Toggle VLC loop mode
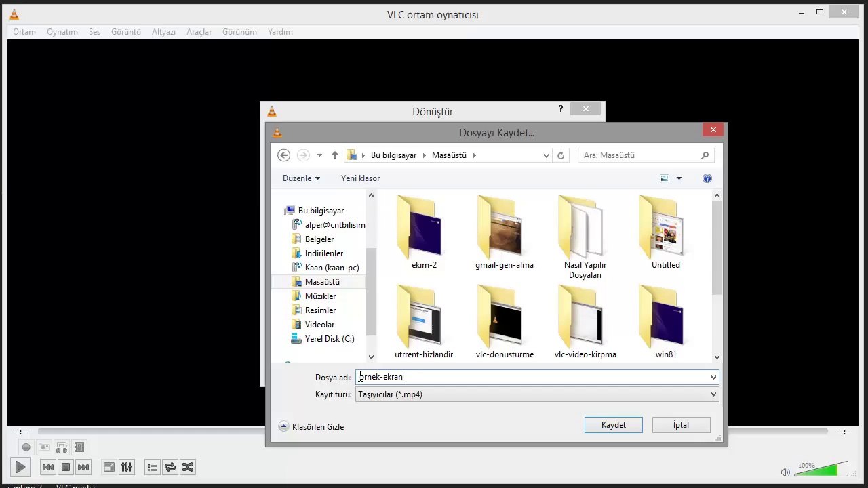This screenshot has width=868, height=488. (x=170, y=467)
